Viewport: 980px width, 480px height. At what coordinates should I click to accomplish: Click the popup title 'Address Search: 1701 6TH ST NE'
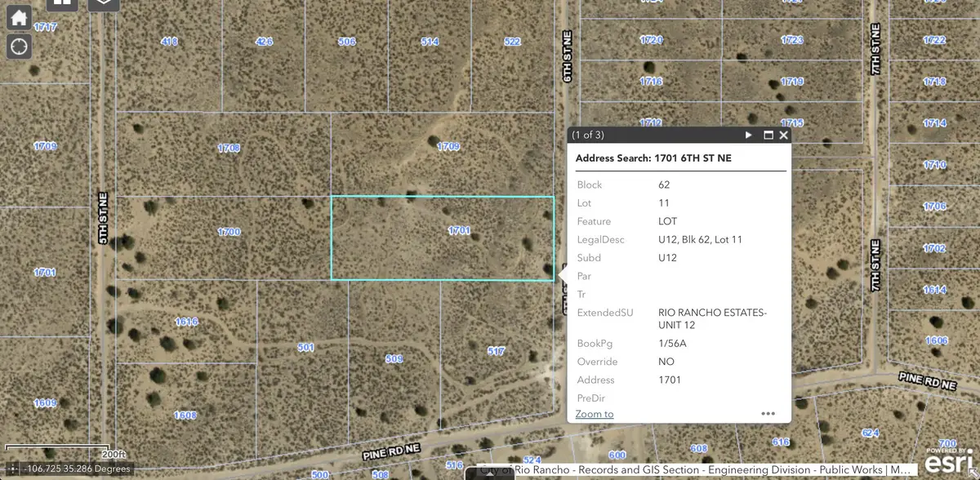tap(653, 158)
